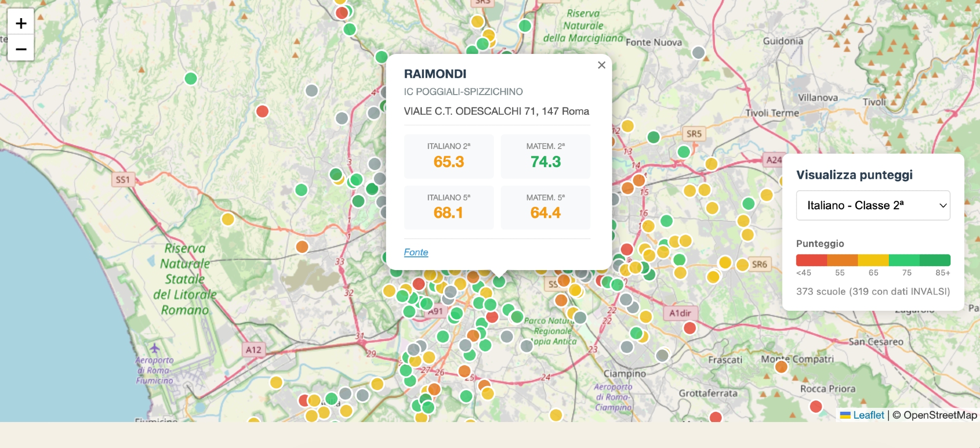Select the orange marker near Monte Compatri

click(x=782, y=367)
